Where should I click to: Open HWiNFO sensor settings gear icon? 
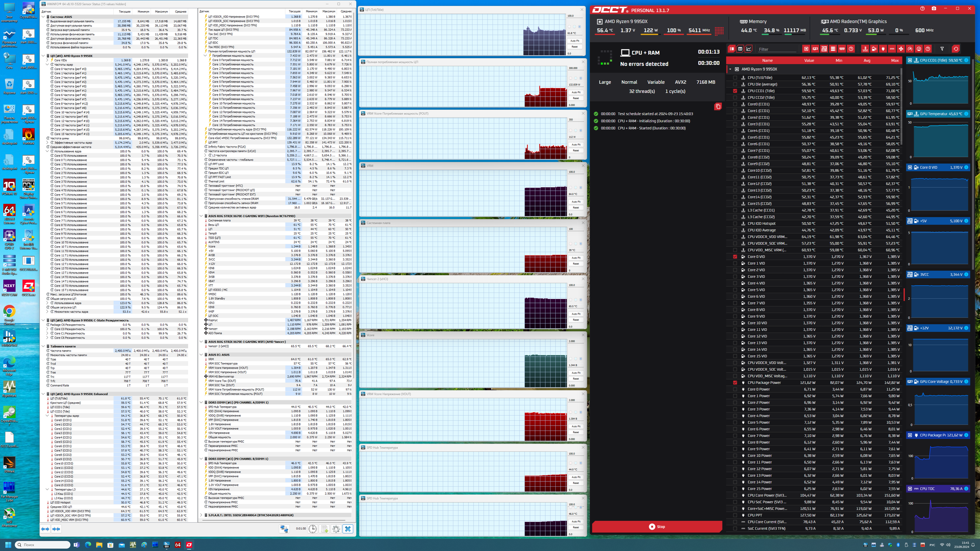coord(336,529)
